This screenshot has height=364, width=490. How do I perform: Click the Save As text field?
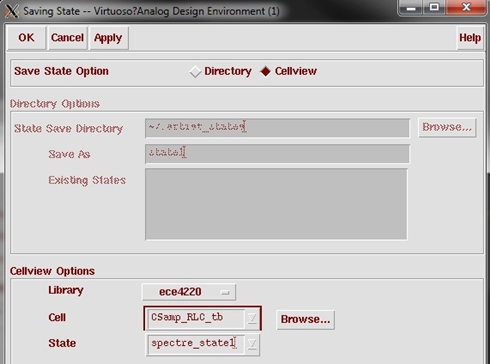[x=277, y=154]
